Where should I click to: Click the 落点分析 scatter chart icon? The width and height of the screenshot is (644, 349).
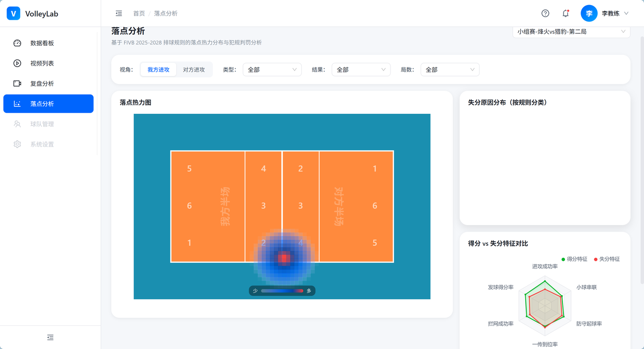[17, 104]
